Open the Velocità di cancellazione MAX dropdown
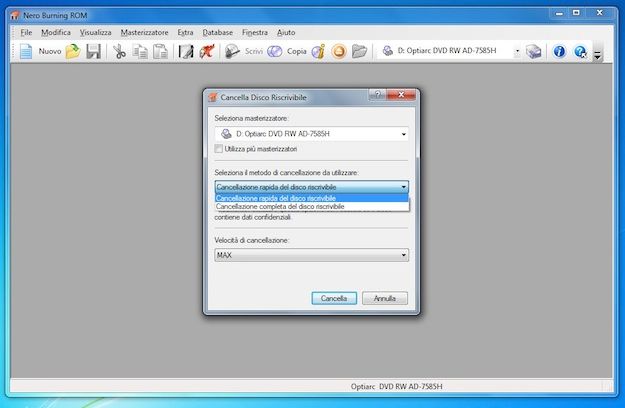Viewport: 625px width, 408px height. [x=312, y=255]
